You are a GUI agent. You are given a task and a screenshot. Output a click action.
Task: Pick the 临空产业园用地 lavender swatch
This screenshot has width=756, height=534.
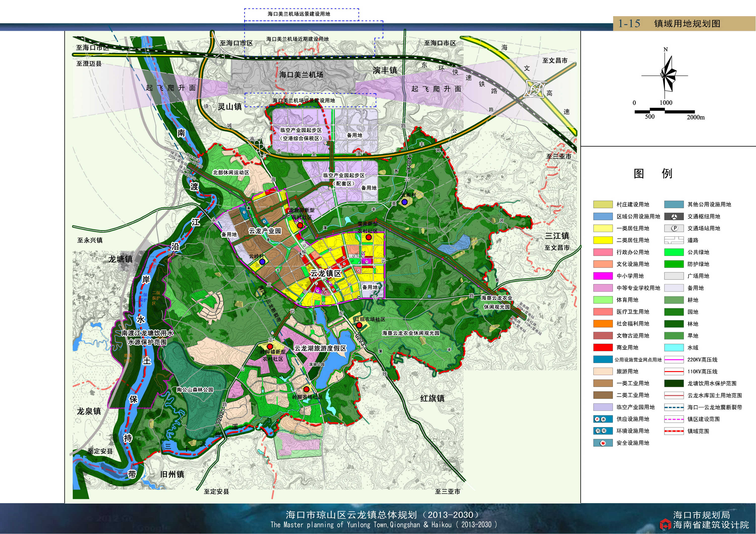tap(603, 407)
